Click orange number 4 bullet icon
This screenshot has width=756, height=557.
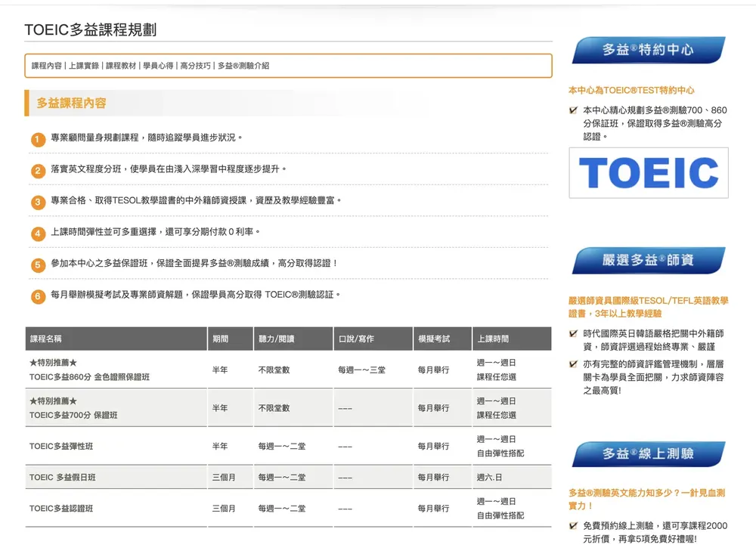tap(38, 234)
